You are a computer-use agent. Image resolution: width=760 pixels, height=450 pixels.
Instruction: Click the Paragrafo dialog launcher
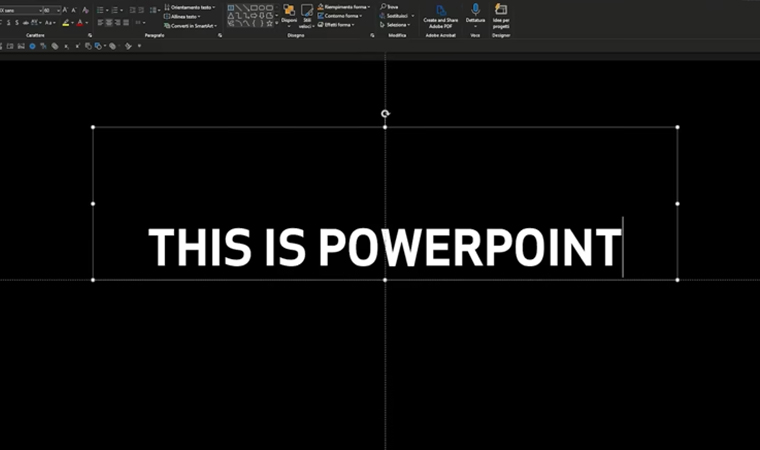point(220,35)
